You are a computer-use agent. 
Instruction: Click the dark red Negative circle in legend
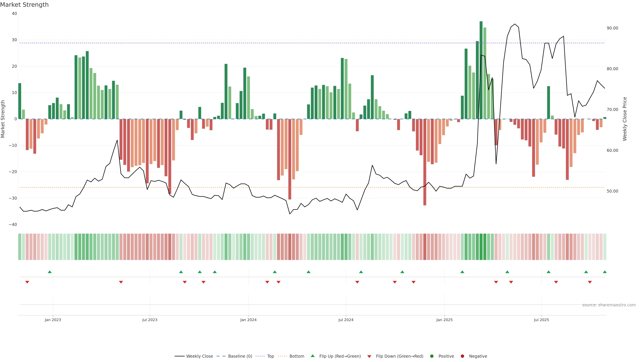462,356
